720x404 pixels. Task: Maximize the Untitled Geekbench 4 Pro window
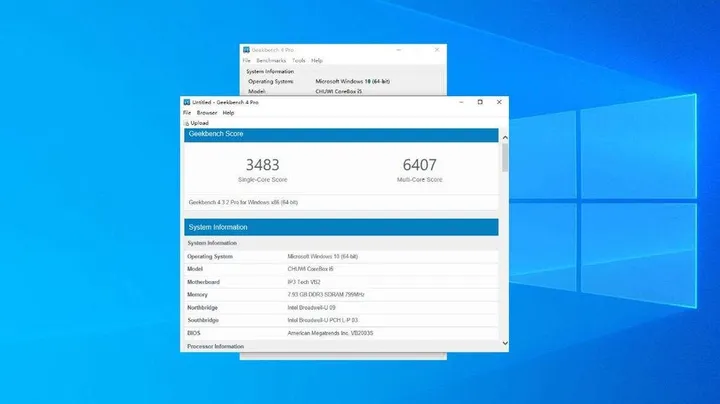tap(480, 102)
